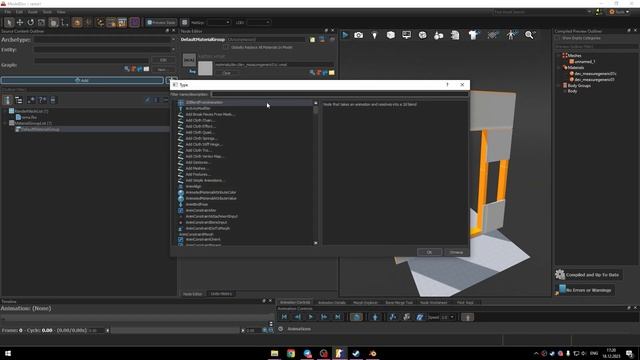This screenshot has width=640, height=360.
Task: Click the viewport play button icon
Action: [345, 35]
